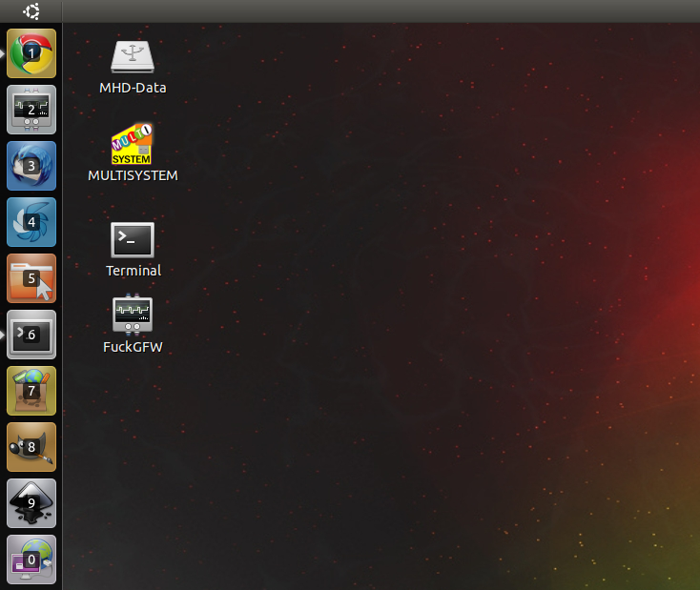The height and width of the screenshot is (590, 700).
Task: Open Files home folder in slot 5
Action: (x=31, y=278)
